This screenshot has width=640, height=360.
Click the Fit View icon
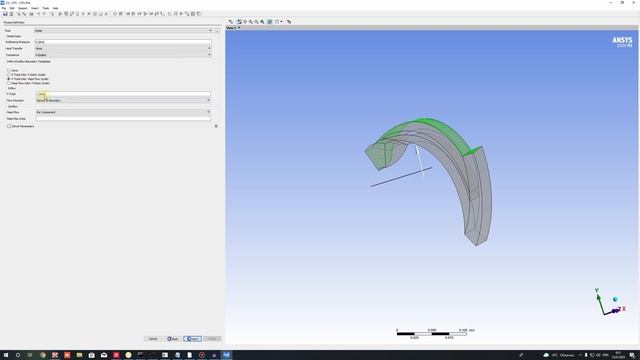[x=262, y=22]
